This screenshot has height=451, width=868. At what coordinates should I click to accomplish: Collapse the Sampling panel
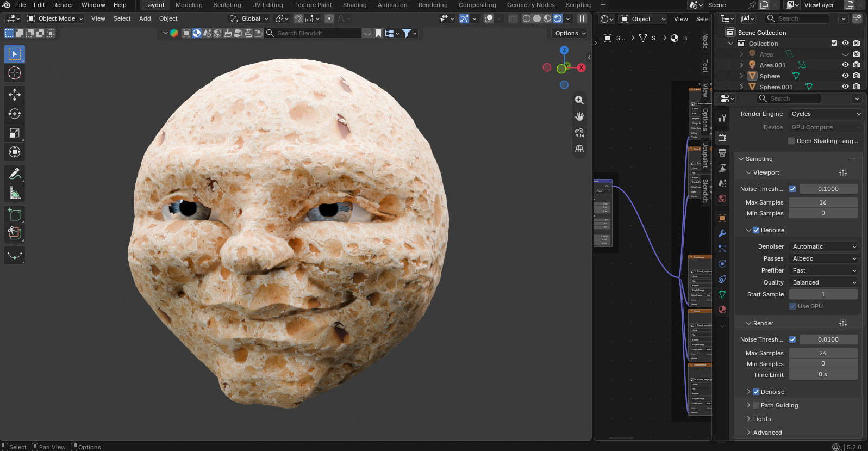[x=759, y=159]
